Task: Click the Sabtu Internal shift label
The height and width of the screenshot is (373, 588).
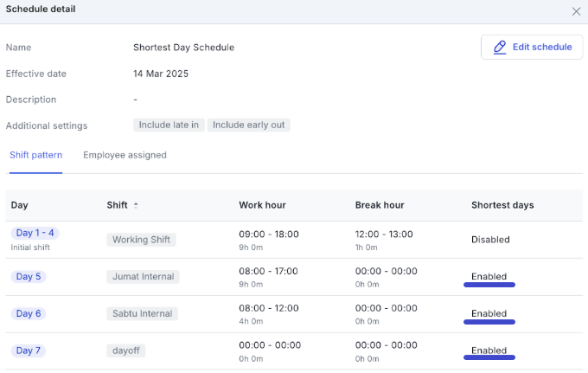Action: point(143,313)
